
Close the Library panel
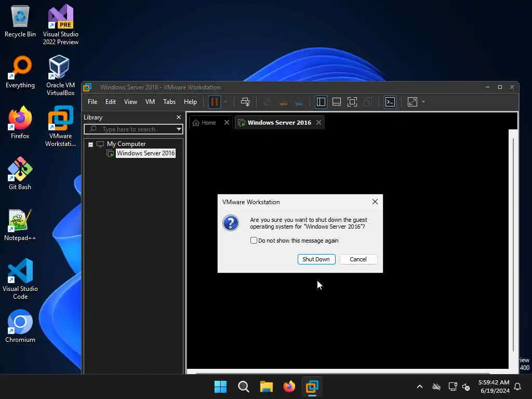coord(179,117)
